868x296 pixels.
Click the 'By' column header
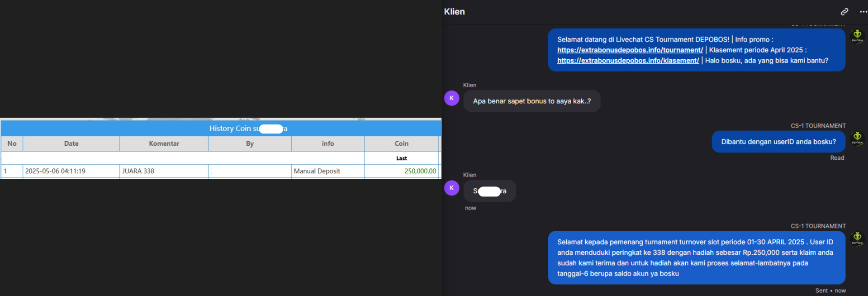pos(250,143)
